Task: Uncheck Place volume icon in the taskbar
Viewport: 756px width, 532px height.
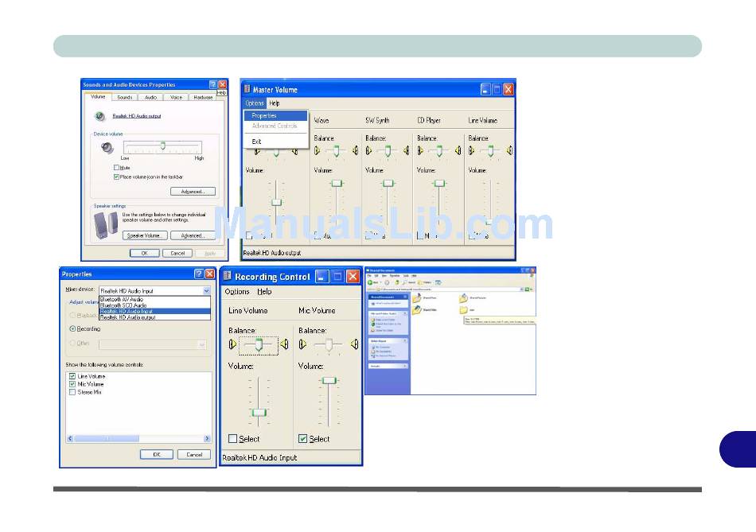Action: pyautogui.click(x=117, y=177)
